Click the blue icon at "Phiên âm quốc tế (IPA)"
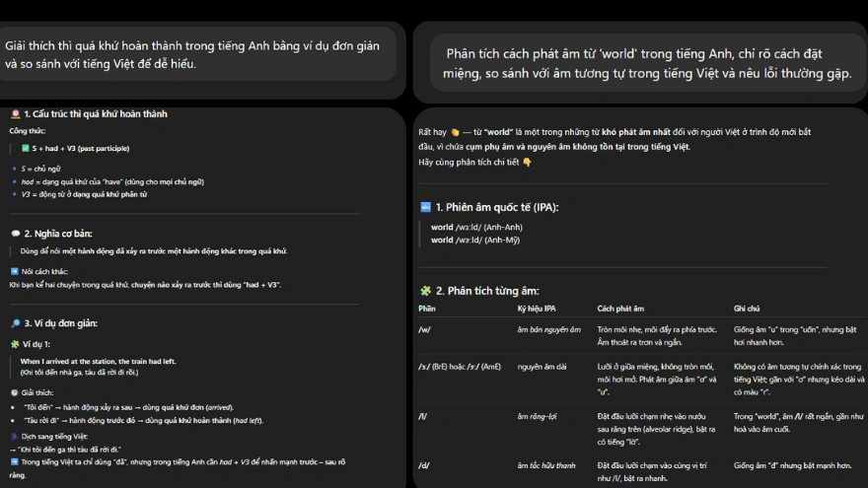 coord(425,207)
